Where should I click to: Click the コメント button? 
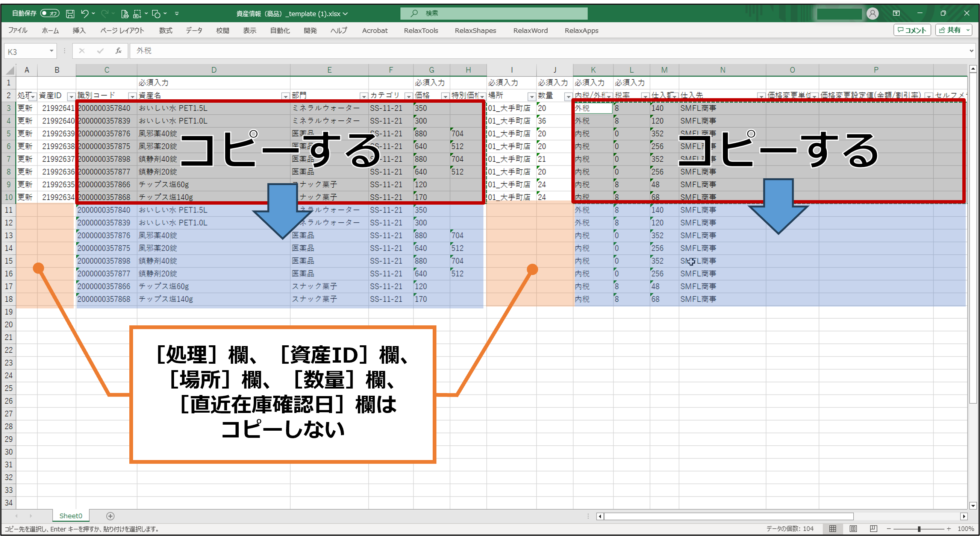[x=912, y=30]
